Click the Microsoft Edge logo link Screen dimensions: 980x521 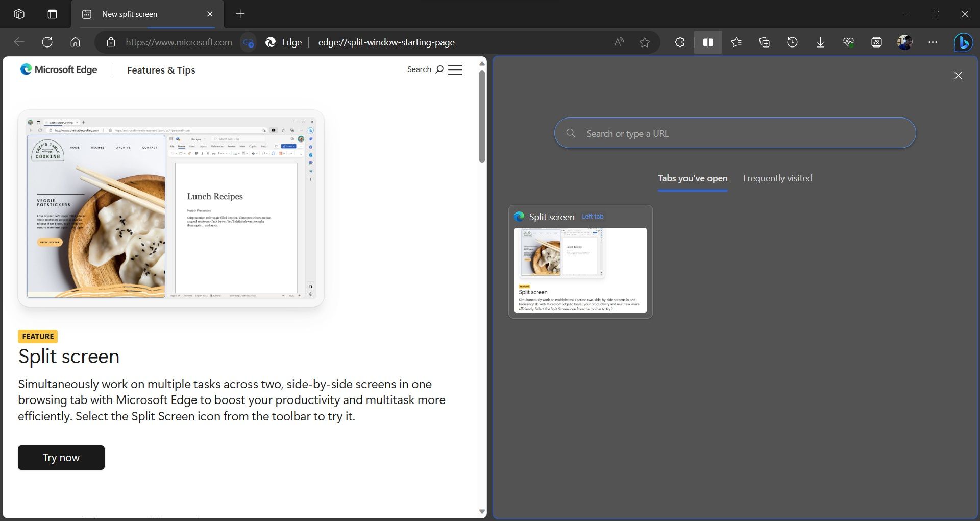coord(58,69)
